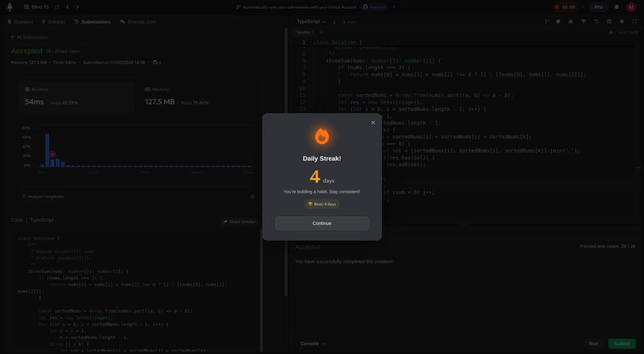Expand the Console panel
This screenshot has height=354, width=644.
(313, 344)
